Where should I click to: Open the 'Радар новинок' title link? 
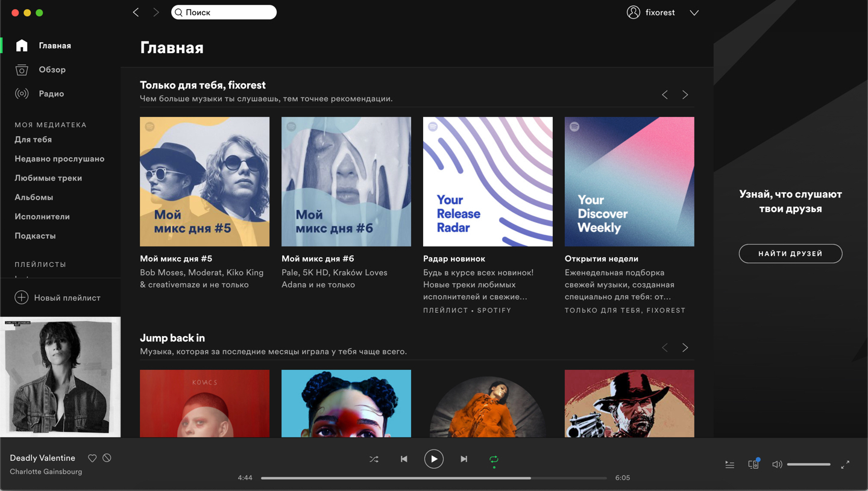[454, 258]
